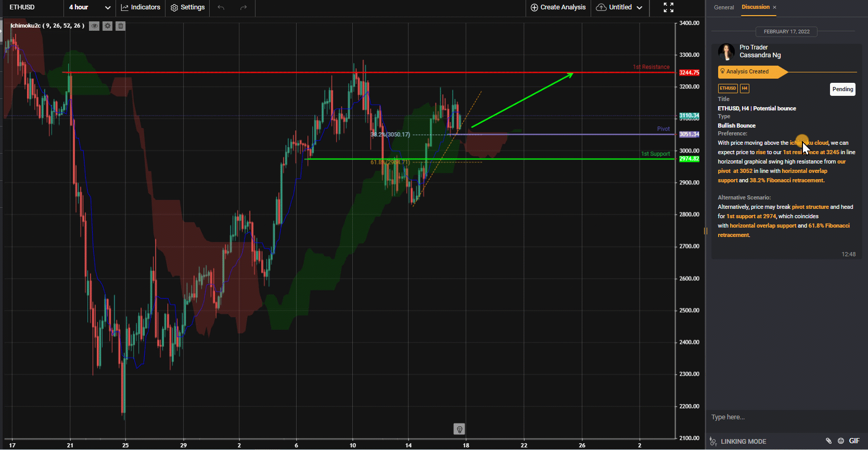This screenshot has height=450, width=868.
Task: Select the Discussion tab
Action: [756, 7]
